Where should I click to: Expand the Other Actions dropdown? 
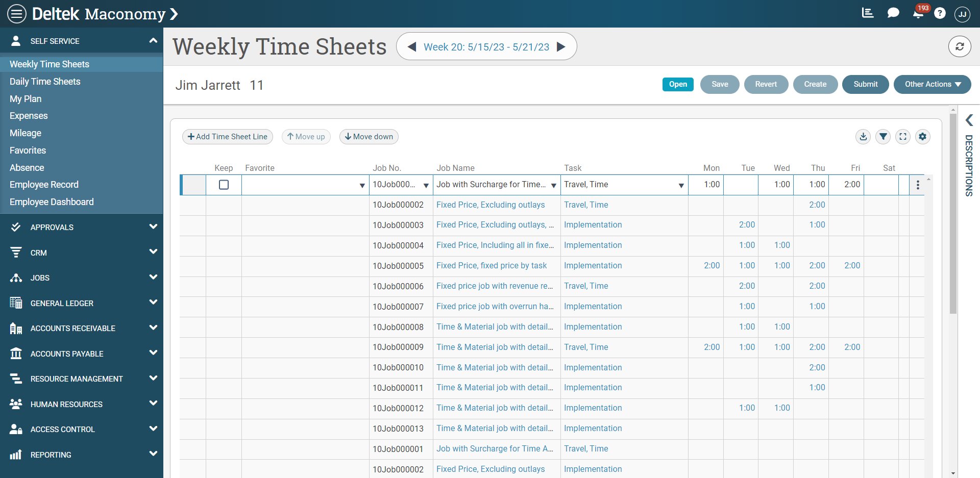click(x=932, y=84)
